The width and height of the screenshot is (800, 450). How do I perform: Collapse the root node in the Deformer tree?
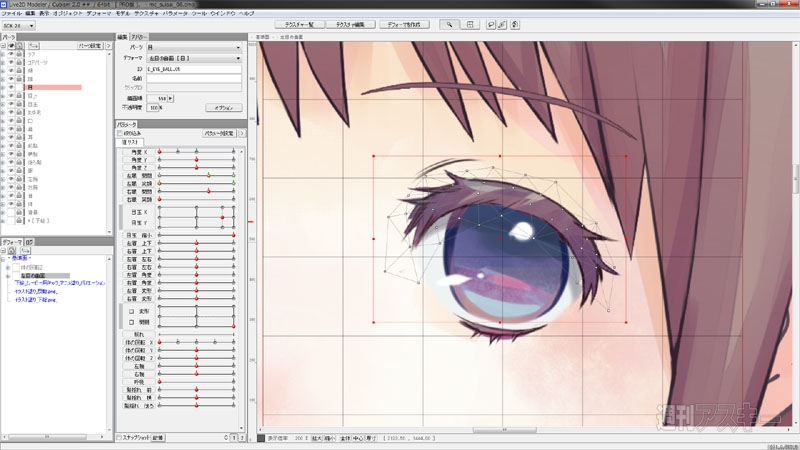pyautogui.click(x=4, y=259)
